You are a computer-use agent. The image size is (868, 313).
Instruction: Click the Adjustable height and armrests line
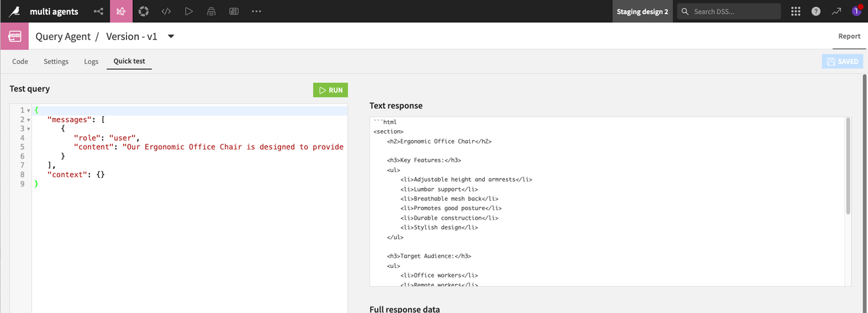point(466,180)
